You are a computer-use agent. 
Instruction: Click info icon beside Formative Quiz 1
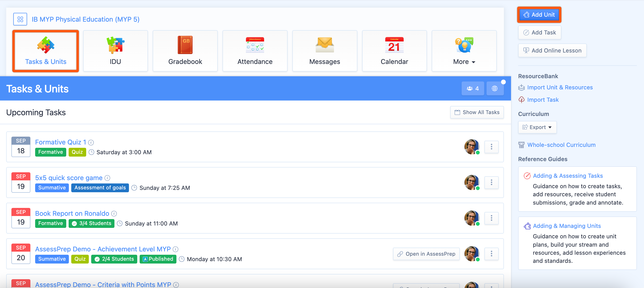coord(91,142)
